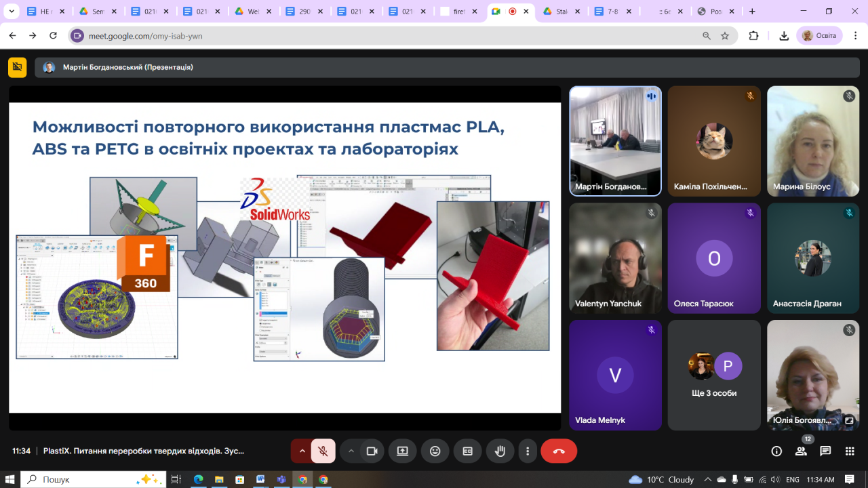The width and height of the screenshot is (868, 488).
Task: Open more options three-dot menu in call bar
Action: click(528, 451)
